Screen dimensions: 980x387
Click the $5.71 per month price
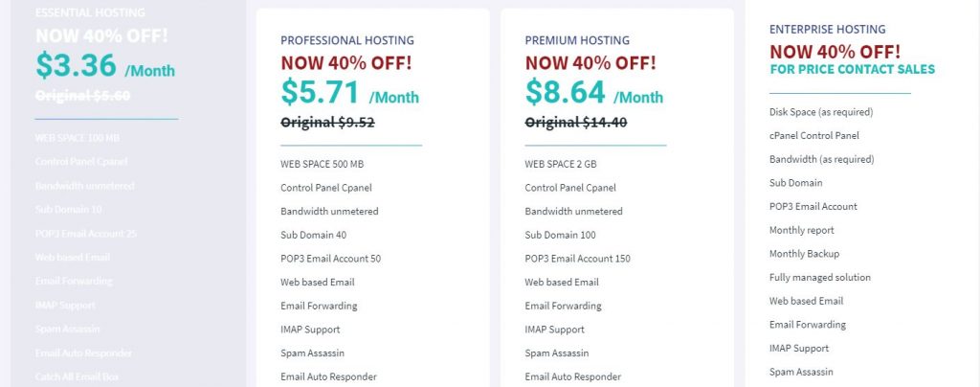(349, 93)
